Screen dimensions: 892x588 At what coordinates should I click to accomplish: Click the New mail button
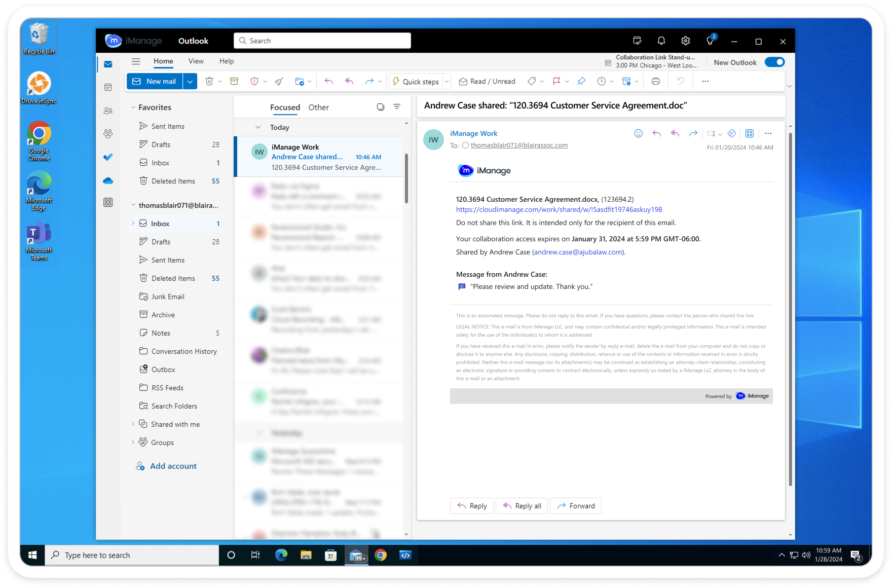coord(155,81)
